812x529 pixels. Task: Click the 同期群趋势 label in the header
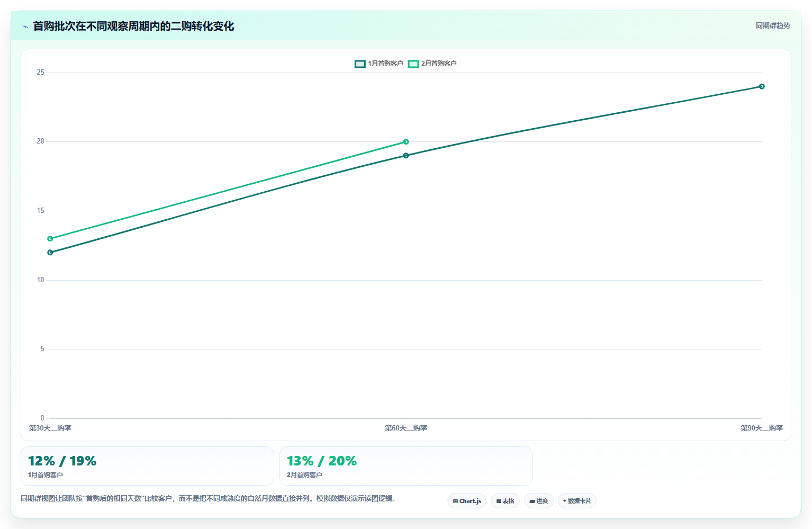tap(773, 25)
